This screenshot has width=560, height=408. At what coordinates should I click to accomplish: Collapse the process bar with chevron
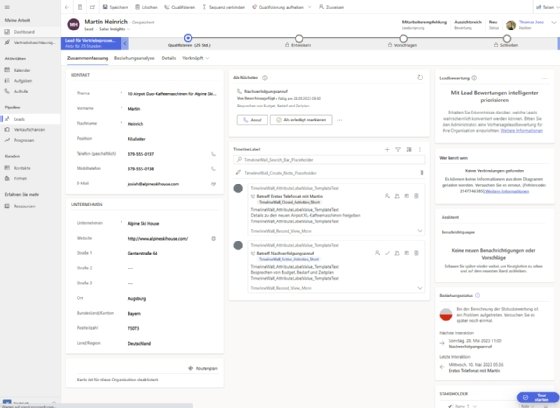point(125,44)
